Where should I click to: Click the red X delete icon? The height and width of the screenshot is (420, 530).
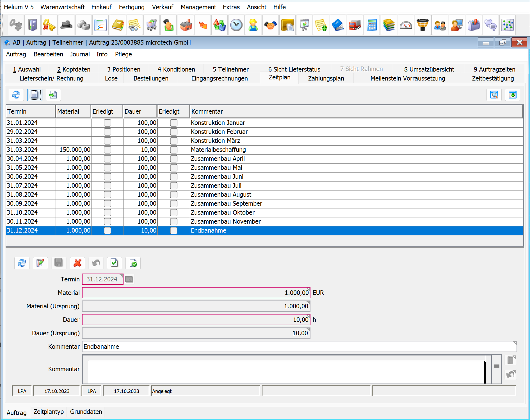pyautogui.click(x=77, y=263)
